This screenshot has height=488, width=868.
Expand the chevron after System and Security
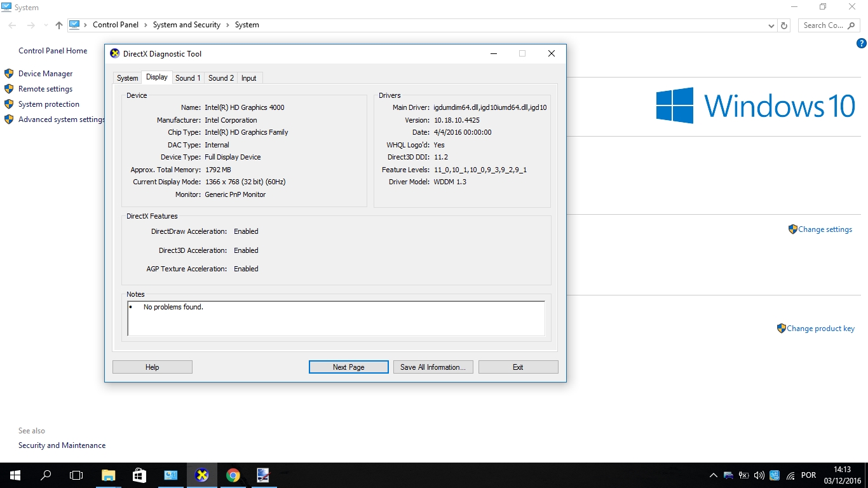(x=228, y=25)
